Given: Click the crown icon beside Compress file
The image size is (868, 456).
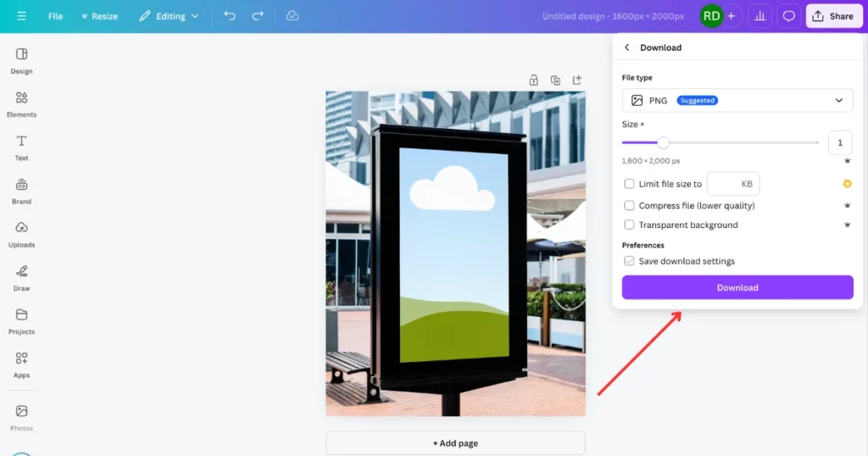Looking at the screenshot, I should coord(847,205).
